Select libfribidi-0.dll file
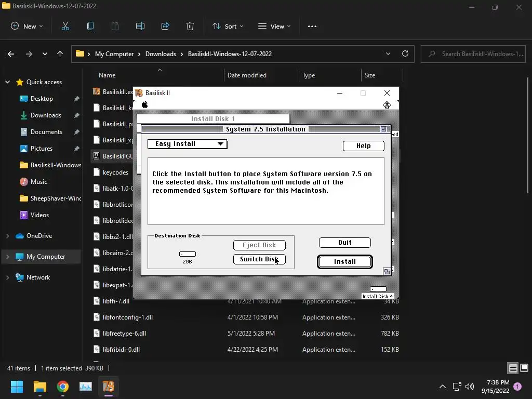Viewport: 532px width, 399px height. (x=121, y=350)
